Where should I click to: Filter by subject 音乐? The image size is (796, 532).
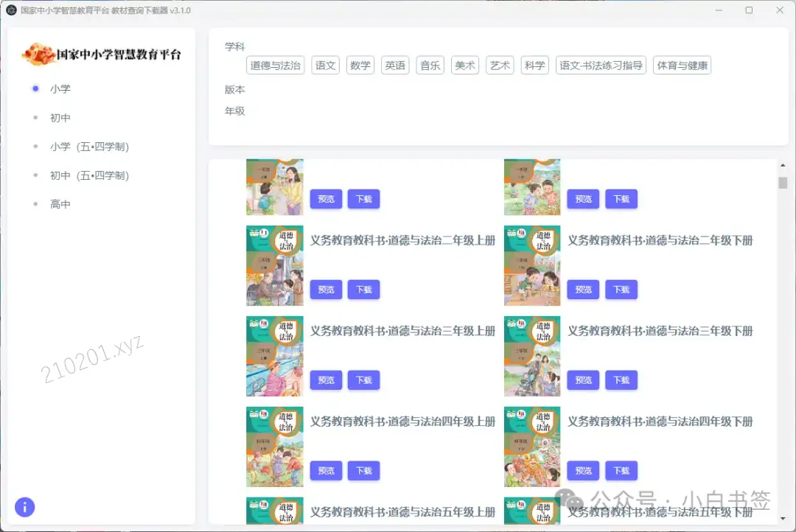click(x=430, y=65)
